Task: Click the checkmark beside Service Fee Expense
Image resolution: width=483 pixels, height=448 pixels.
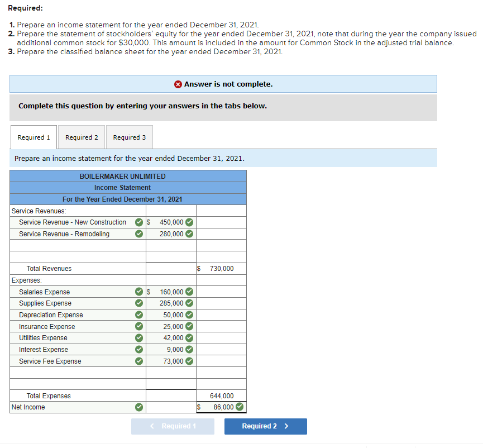Action: point(138,361)
